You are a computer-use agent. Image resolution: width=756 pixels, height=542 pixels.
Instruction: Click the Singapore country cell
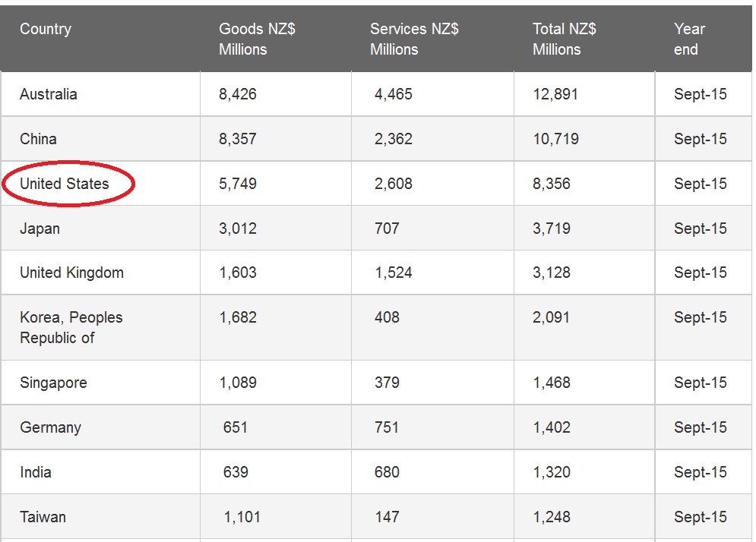click(53, 383)
